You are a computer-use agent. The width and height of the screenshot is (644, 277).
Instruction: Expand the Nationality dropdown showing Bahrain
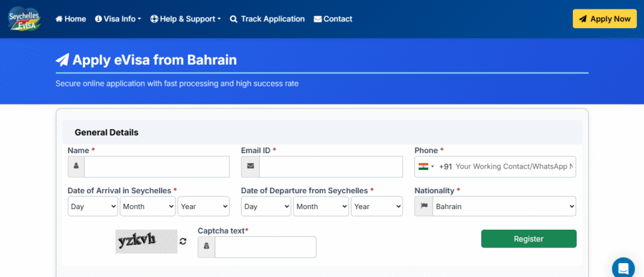504,206
